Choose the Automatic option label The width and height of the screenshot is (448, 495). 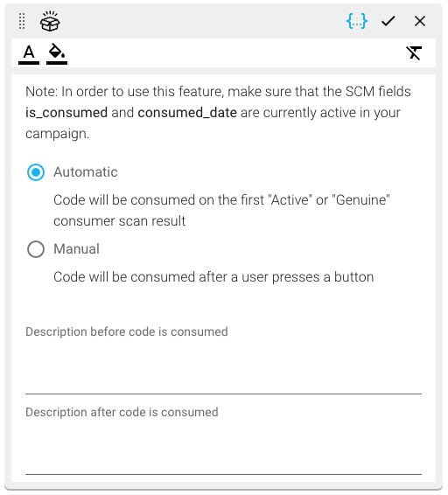[85, 172]
